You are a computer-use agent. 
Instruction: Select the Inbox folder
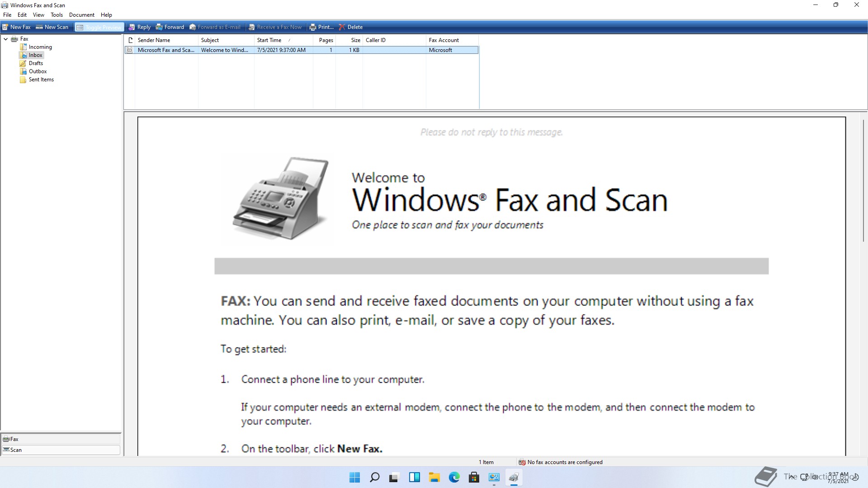(36, 55)
